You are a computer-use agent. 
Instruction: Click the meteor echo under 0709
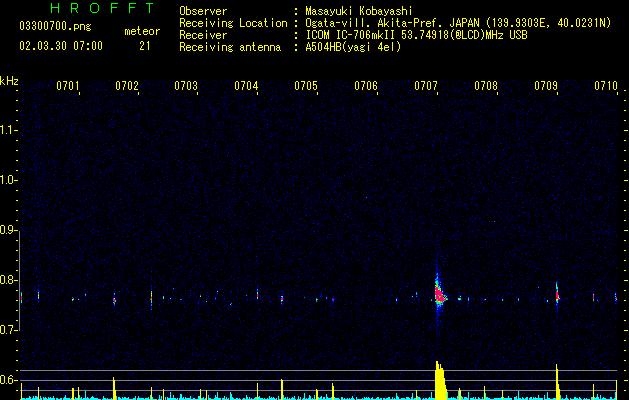pyautogui.click(x=557, y=295)
